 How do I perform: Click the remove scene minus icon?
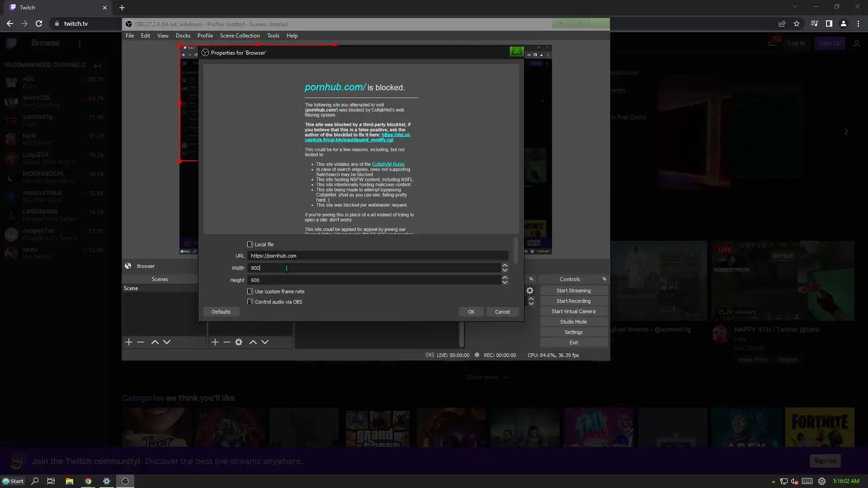pyautogui.click(x=141, y=342)
